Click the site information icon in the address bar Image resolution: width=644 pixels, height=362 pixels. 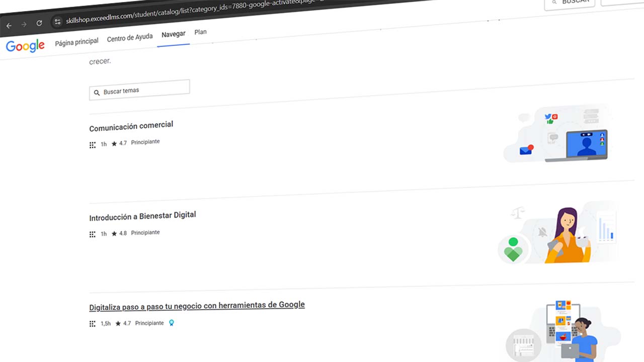click(x=57, y=22)
